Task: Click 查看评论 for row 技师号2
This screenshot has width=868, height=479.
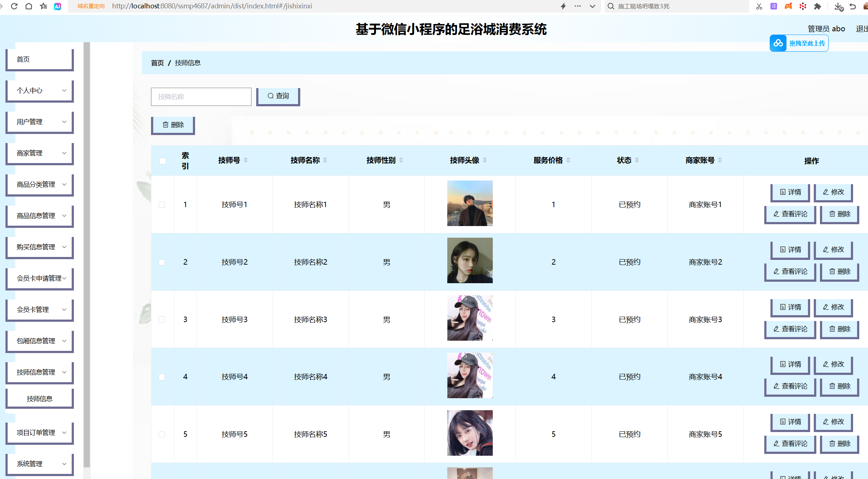Action: [790, 272]
